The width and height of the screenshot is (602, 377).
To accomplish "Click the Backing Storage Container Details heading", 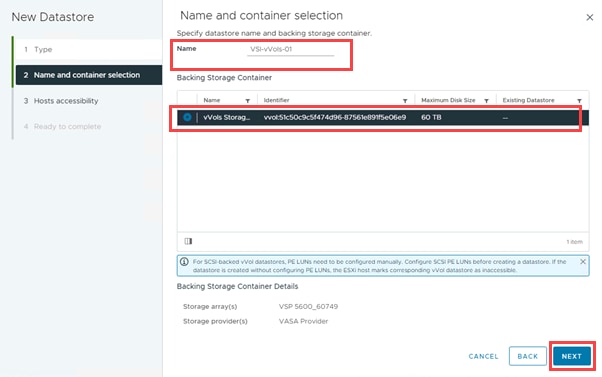I will [x=237, y=286].
